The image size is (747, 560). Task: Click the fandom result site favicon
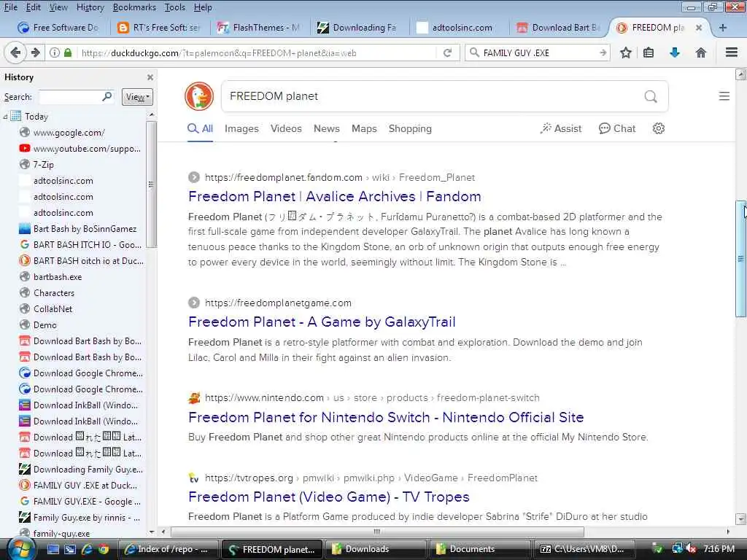(193, 177)
